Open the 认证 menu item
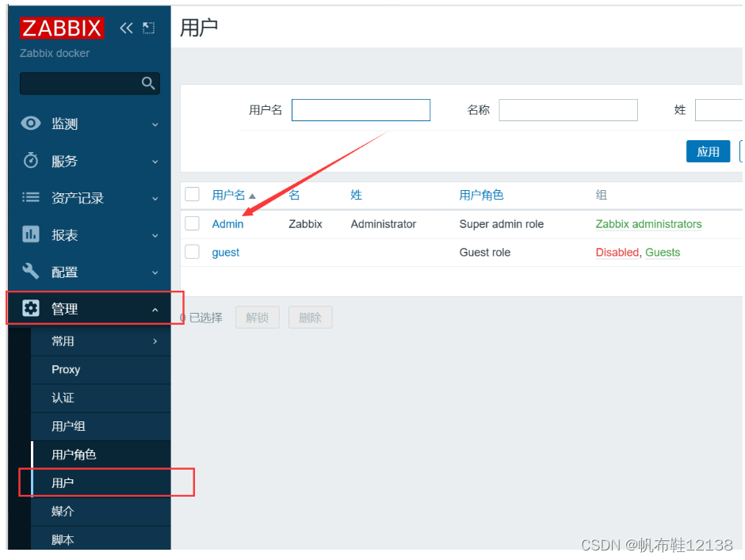Viewport: 745px width, 560px height. pos(101,398)
